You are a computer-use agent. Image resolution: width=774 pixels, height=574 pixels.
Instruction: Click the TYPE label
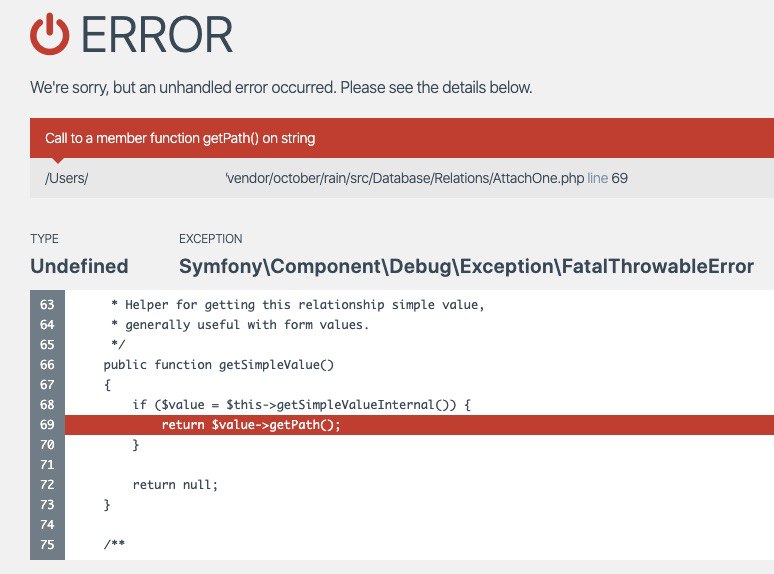coord(44,239)
